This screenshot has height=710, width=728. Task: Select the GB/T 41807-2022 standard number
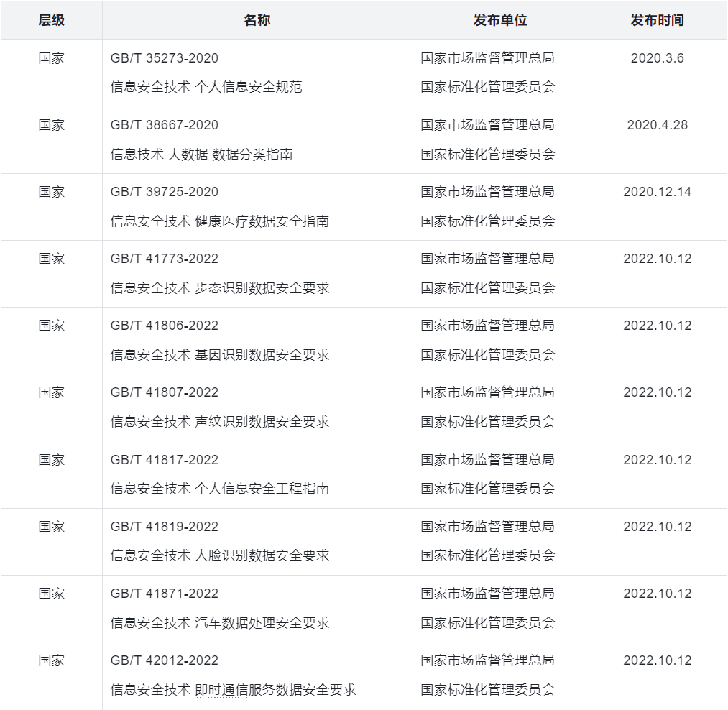coord(165,392)
